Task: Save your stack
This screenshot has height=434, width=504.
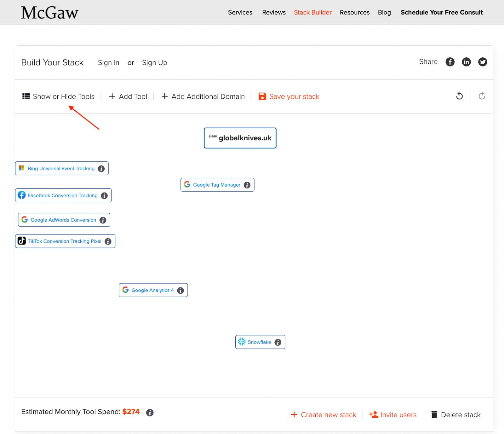Action: click(x=289, y=96)
